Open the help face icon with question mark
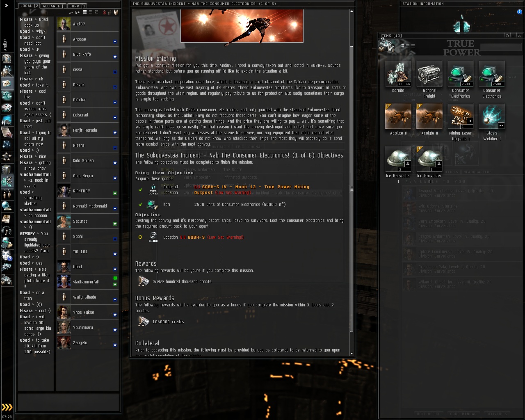The height and width of the screenshot is (420, 525). pos(6,255)
